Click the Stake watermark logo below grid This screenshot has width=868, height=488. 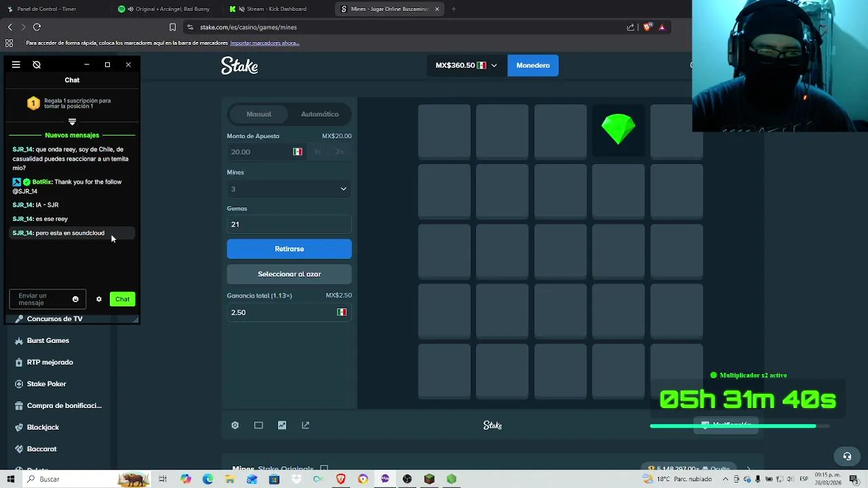pos(492,425)
